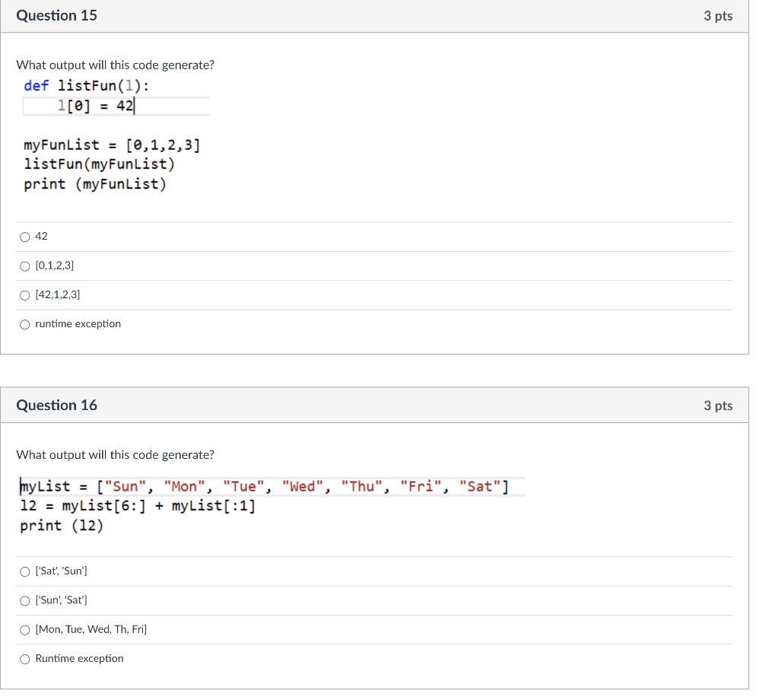The width and height of the screenshot is (779, 700).
Task: Click the 'listFun(myFunList)' code line
Action: click(x=99, y=164)
